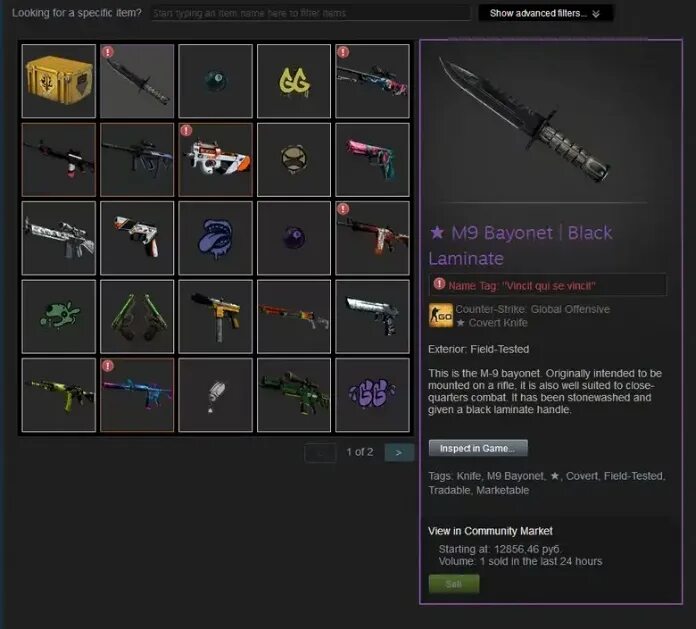Image resolution: width=696 pixels, height=629 pixels.
Task: Focus the item name filter field
Action: (x=310, y=13)
